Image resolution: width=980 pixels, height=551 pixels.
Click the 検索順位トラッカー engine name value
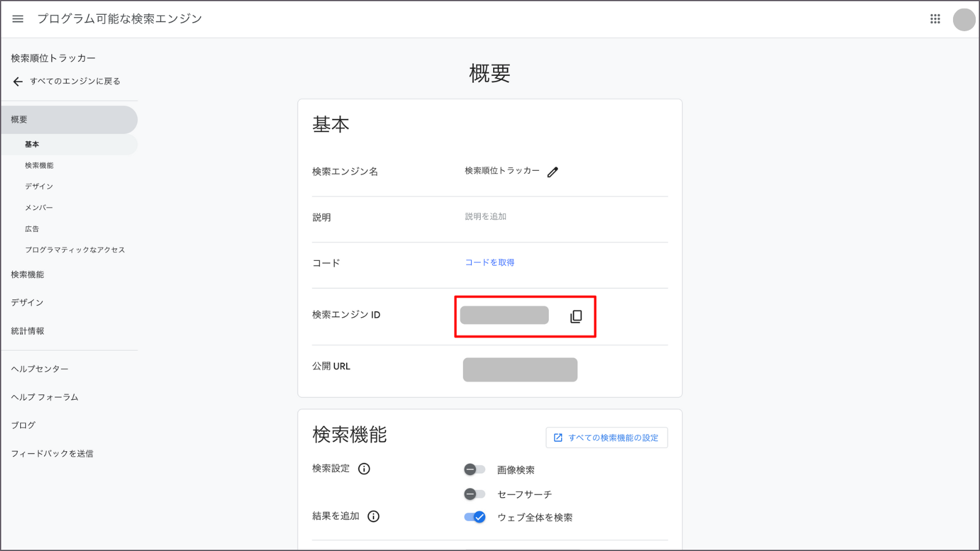point(502,171)
